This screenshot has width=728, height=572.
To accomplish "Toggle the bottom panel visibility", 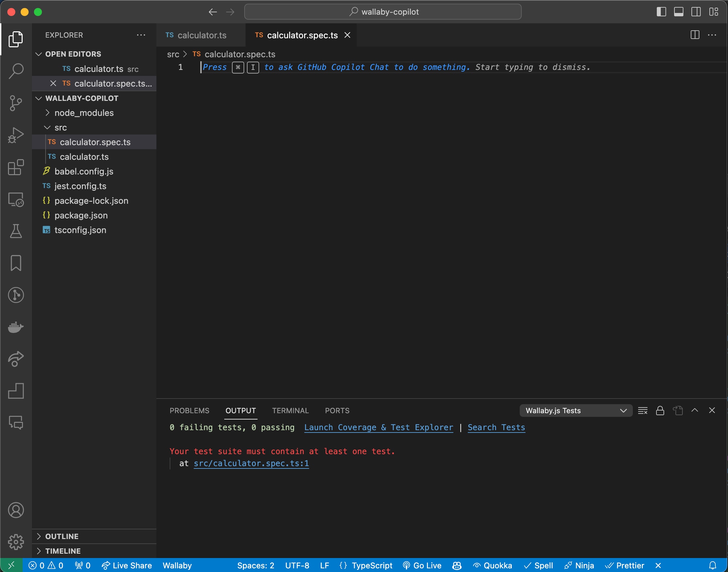I will pos(678,12).
